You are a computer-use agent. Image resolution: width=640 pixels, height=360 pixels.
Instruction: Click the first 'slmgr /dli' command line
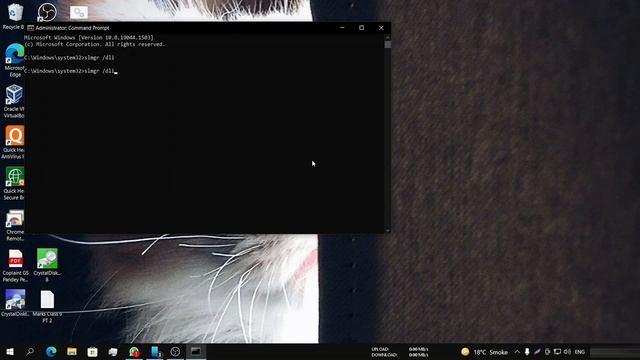click(69, 58)
